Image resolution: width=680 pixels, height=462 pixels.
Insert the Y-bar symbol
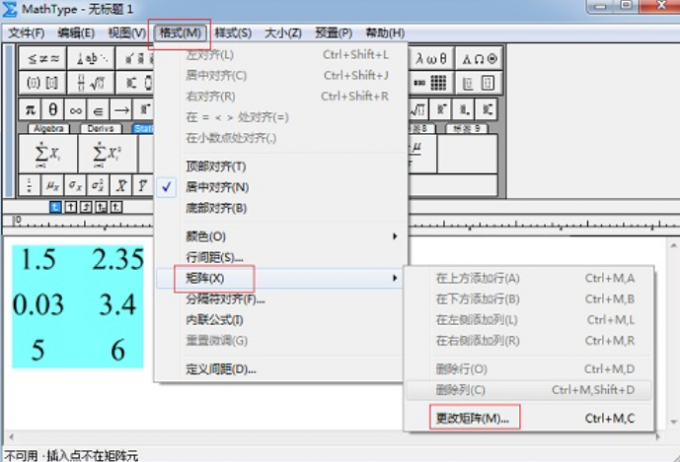[143, 186]
